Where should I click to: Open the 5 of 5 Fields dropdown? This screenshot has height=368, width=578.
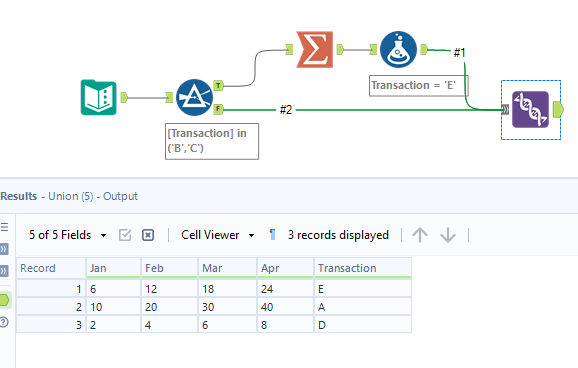pyautogui.click(x=68, y=235)
